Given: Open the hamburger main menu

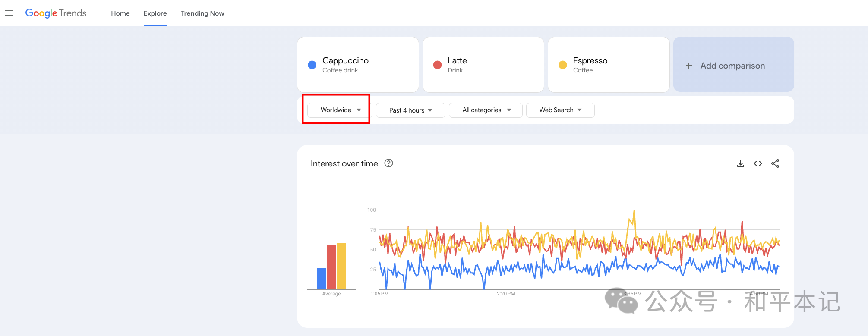Looking at the screenshot, I should click(x=9, y=13).
